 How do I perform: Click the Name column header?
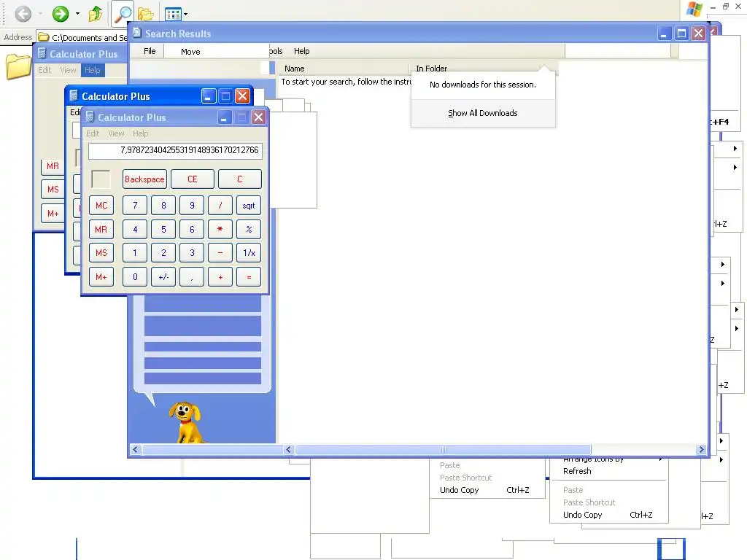pyautogui.click(x=295, y=69)
